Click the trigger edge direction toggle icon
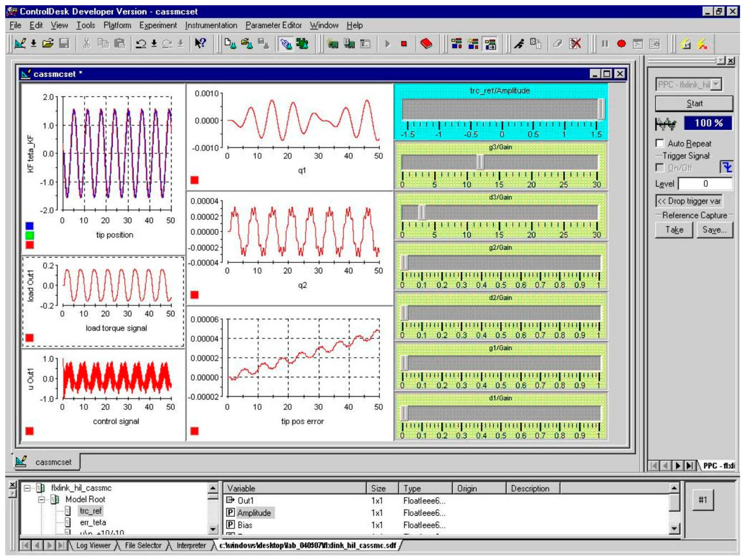Screen dimensions: 746x560 click(726, 167)
